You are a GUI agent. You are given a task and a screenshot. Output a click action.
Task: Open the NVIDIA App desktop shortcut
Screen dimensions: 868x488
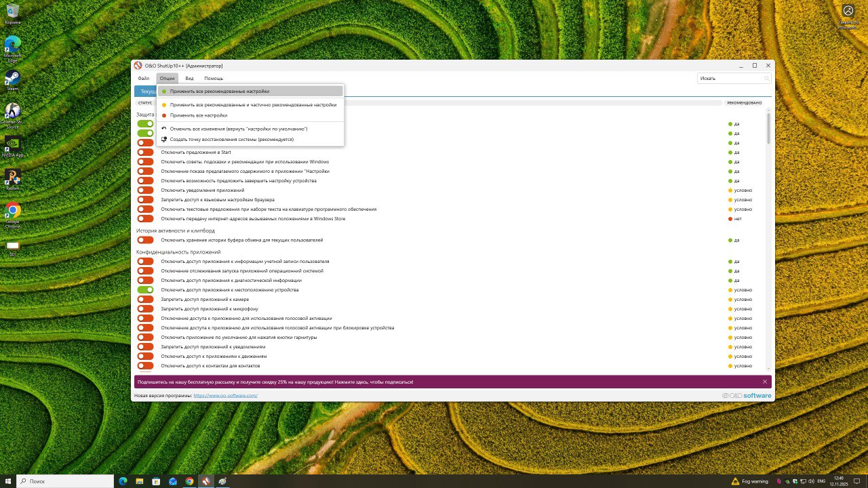point(12,144)
